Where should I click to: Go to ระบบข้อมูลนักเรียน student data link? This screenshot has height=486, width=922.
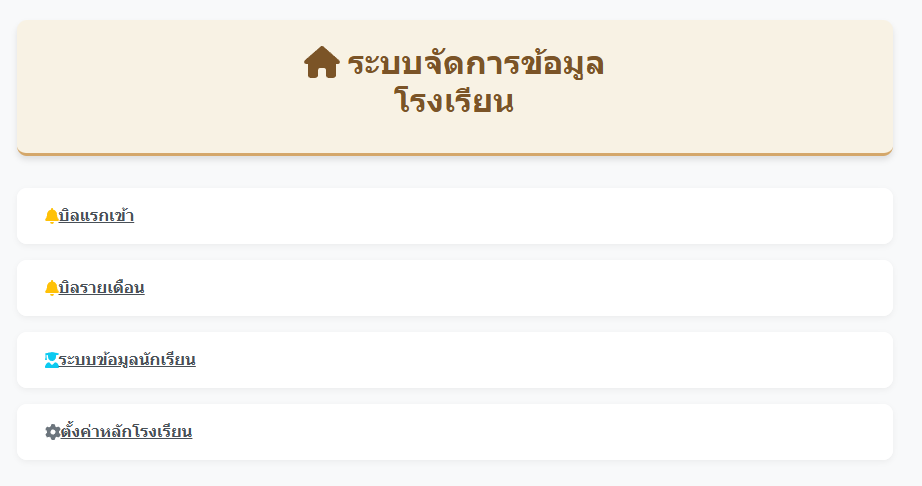click(127, 360)
